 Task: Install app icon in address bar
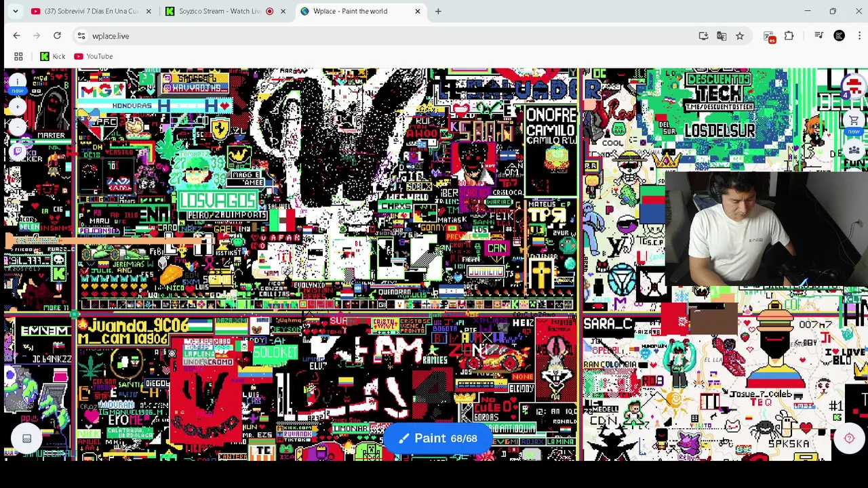point(703,36)
